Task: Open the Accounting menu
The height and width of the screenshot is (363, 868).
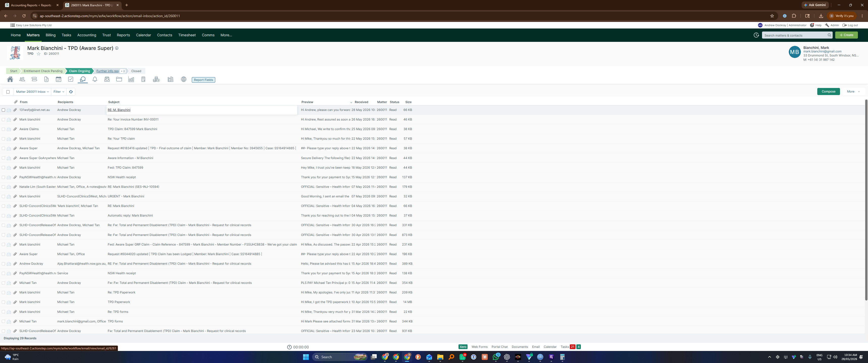Action: (87, 35)
